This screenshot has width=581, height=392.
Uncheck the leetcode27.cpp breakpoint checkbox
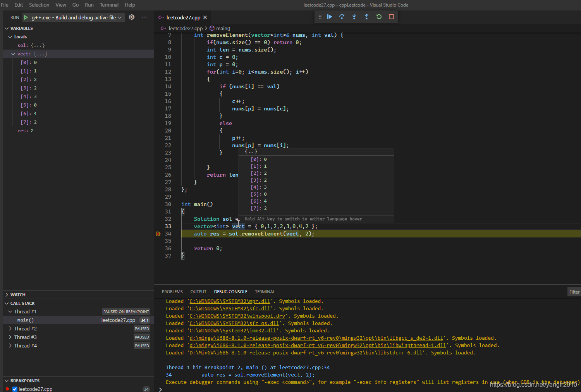pyautogui.click(x=15, y=389)
